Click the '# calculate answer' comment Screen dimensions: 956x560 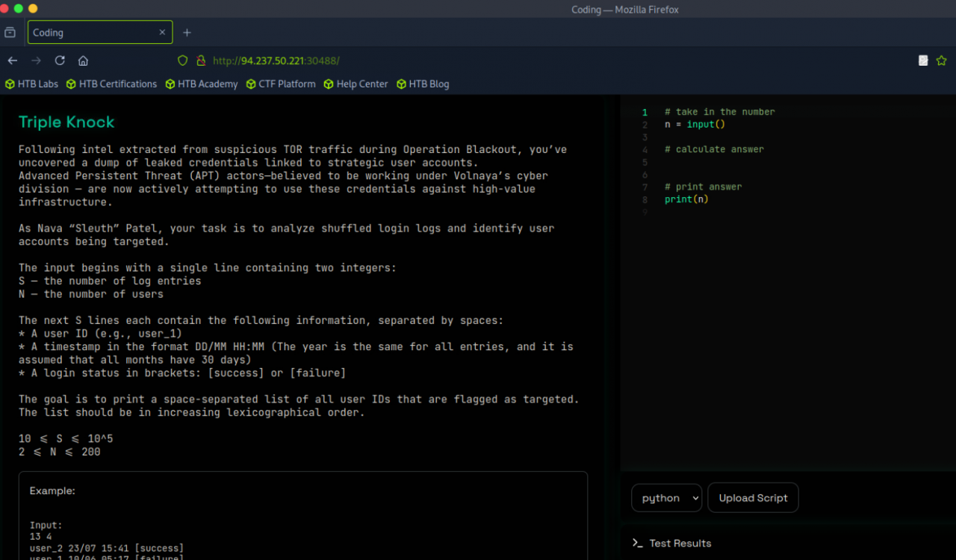pyautogui.click(x=714, y=149)
